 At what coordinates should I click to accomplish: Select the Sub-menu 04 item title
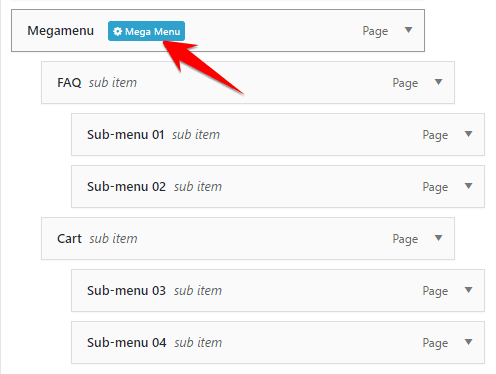coord(127,343)
